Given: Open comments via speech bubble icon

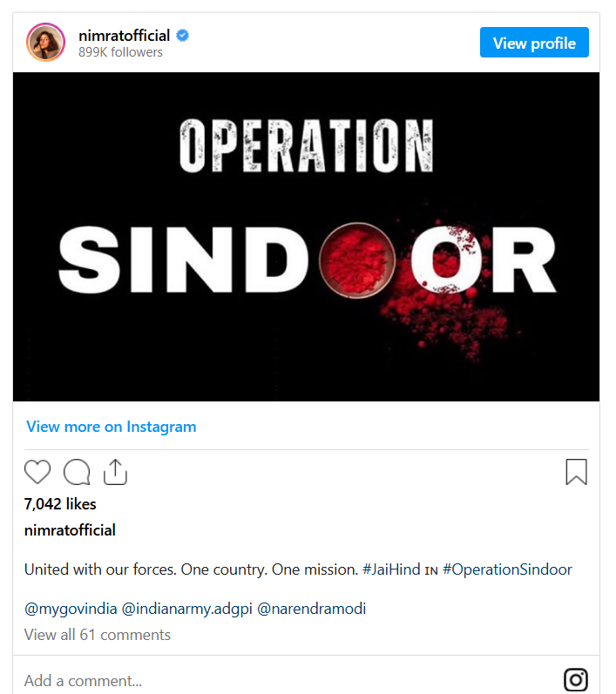Looking at the screenshot, I should pyautogui.click(x=77, y=472).
